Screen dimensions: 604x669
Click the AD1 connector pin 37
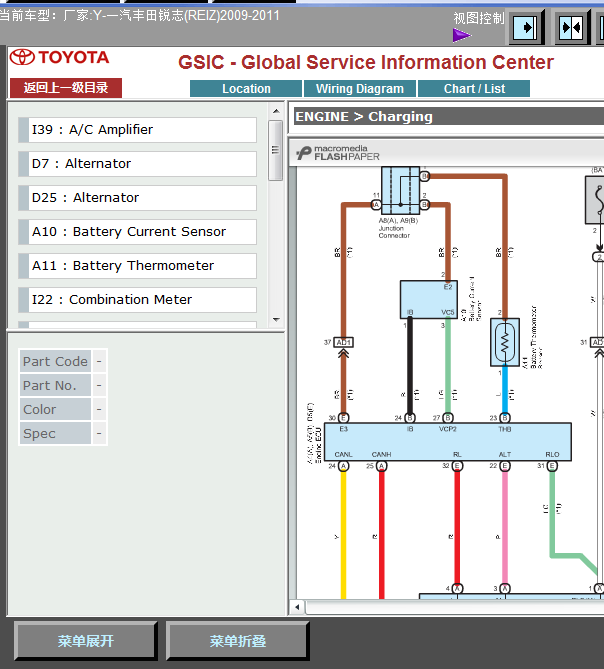point(343,342)
